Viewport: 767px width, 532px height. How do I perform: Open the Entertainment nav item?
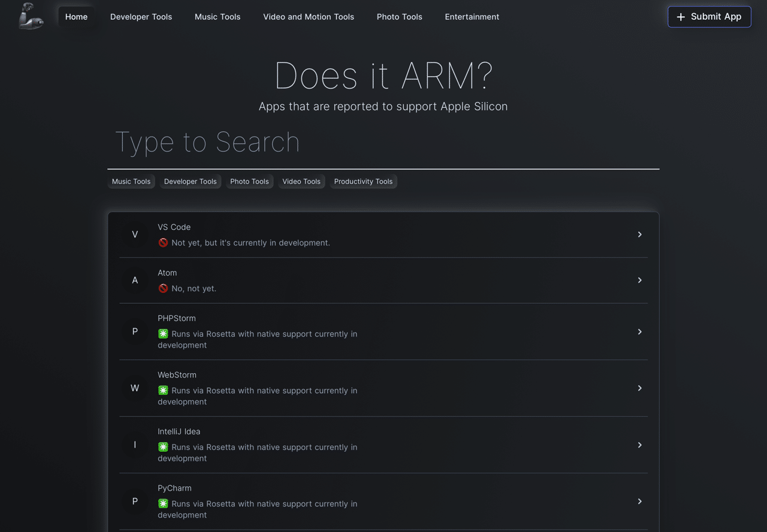coord(472,17)
